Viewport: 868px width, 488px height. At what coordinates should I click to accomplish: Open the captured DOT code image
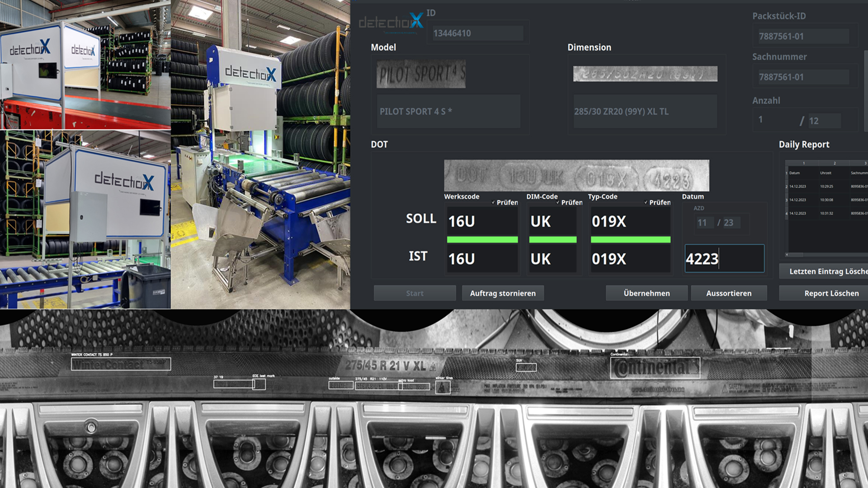pyautogui.click(x=576, y=175)
